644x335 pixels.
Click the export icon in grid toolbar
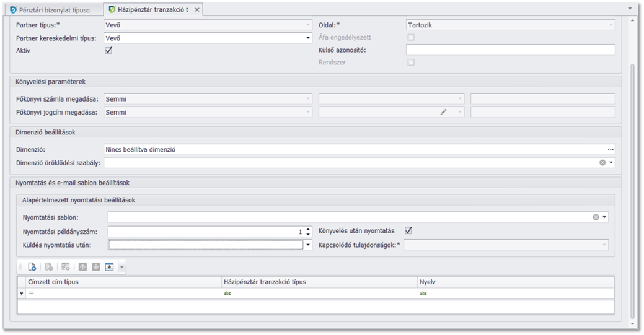[x=109, y=267]
